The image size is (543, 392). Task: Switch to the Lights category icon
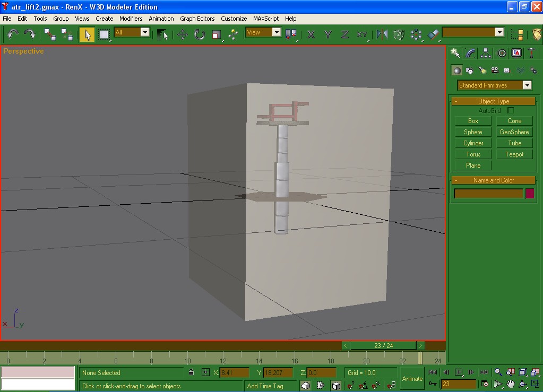tap(482, 70)
